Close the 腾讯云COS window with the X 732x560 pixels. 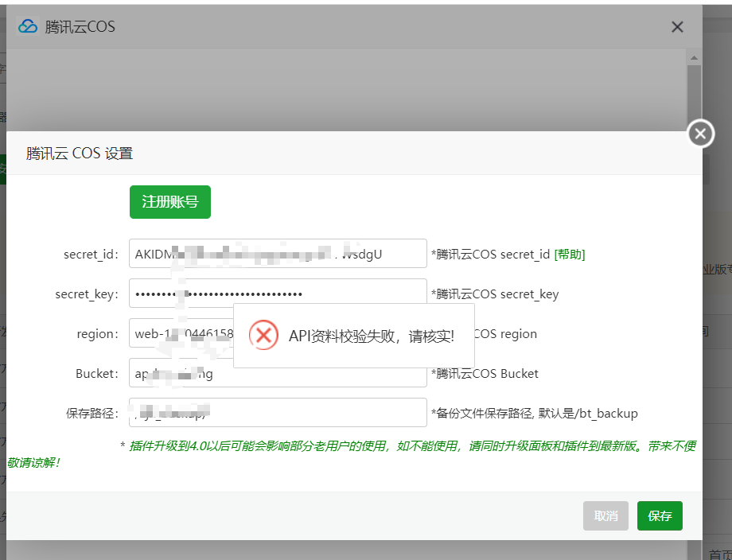coord(677,27)
